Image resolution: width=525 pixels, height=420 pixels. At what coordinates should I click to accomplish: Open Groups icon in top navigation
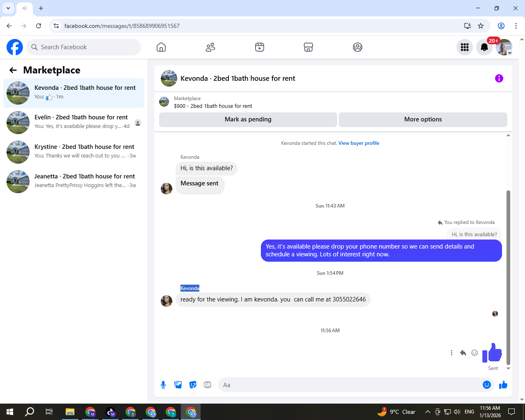358,47
